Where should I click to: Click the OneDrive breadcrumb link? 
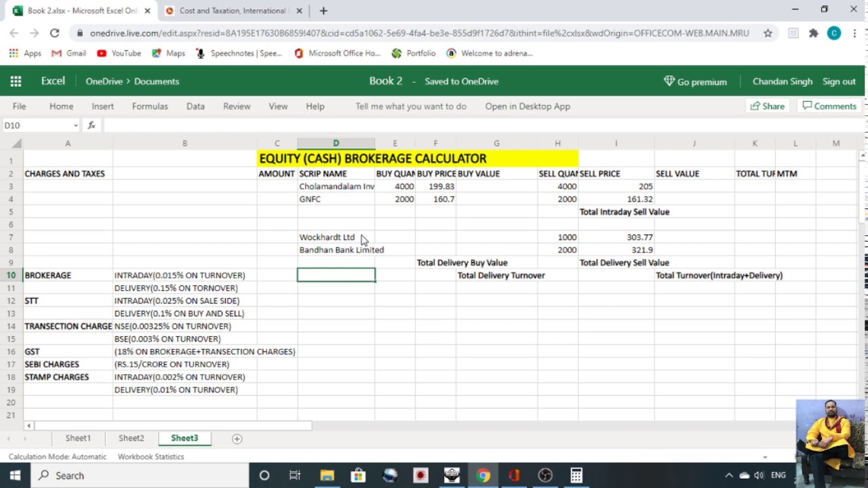104,81
